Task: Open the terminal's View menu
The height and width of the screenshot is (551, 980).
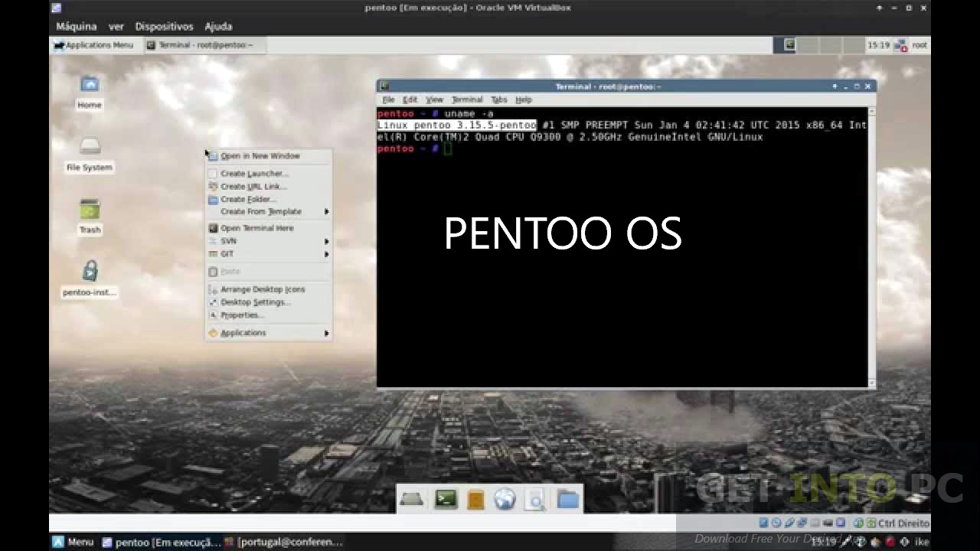Action: coord(434,99)
